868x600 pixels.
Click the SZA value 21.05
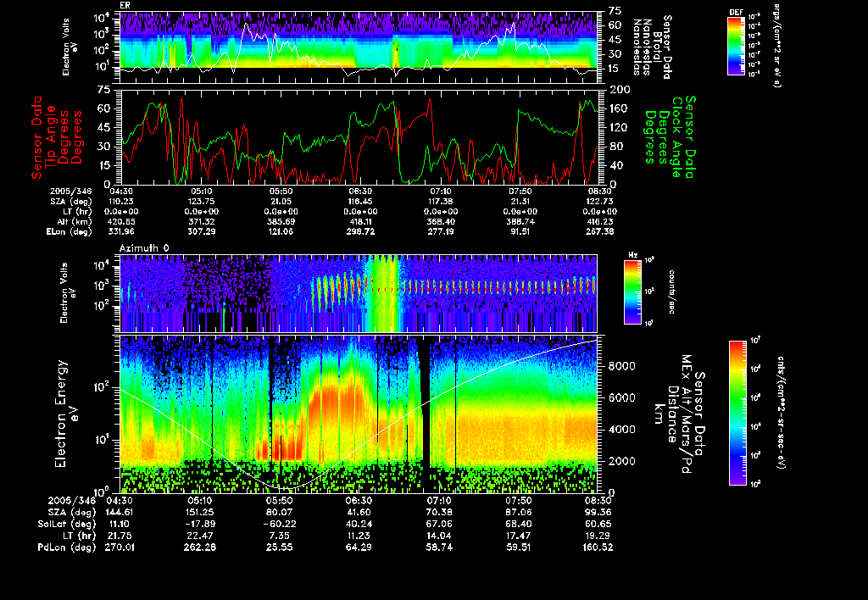(281, 202)
